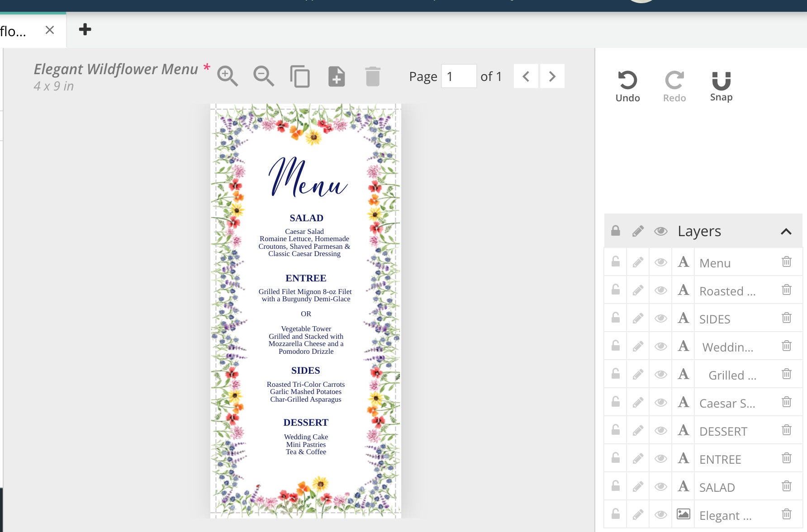Image resolution: width=807 pixels, height=532 pixels.
Task: Zoom out of the canvas
Action: pyautogui.click(x=264, y=76)
